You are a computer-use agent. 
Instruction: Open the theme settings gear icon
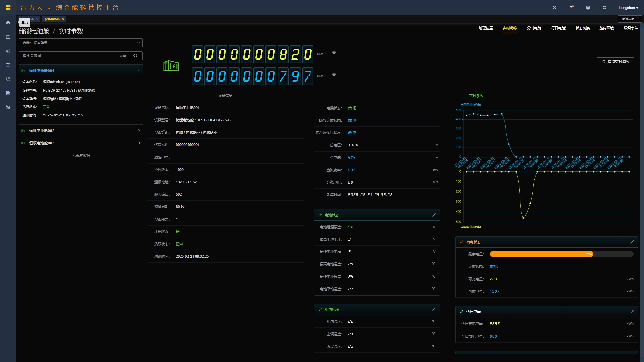[604, 8]
